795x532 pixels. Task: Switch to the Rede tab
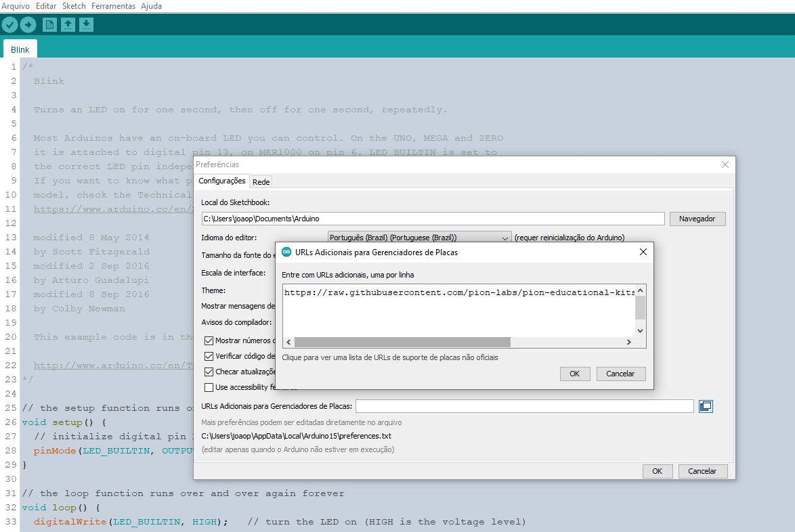(261, 182)
